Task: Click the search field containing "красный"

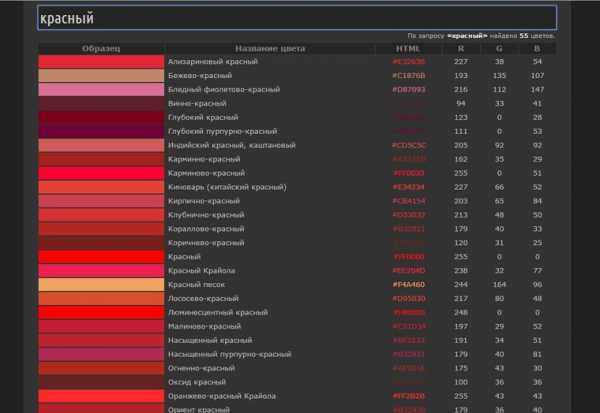Action: coord(296,18)
